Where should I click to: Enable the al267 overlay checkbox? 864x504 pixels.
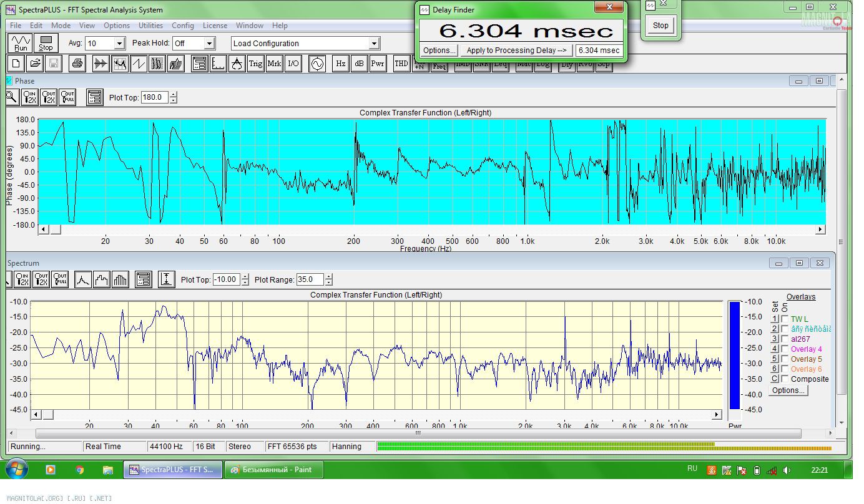point(785,339)
